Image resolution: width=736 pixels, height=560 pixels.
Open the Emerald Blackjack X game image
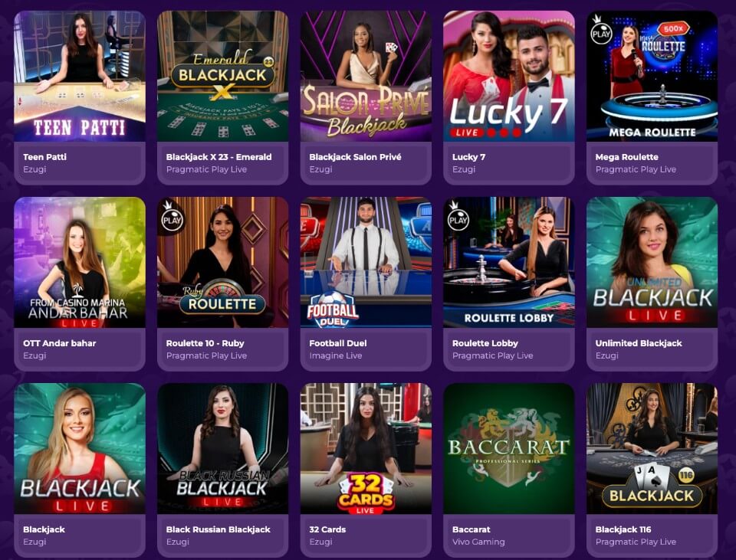point(223,76)
